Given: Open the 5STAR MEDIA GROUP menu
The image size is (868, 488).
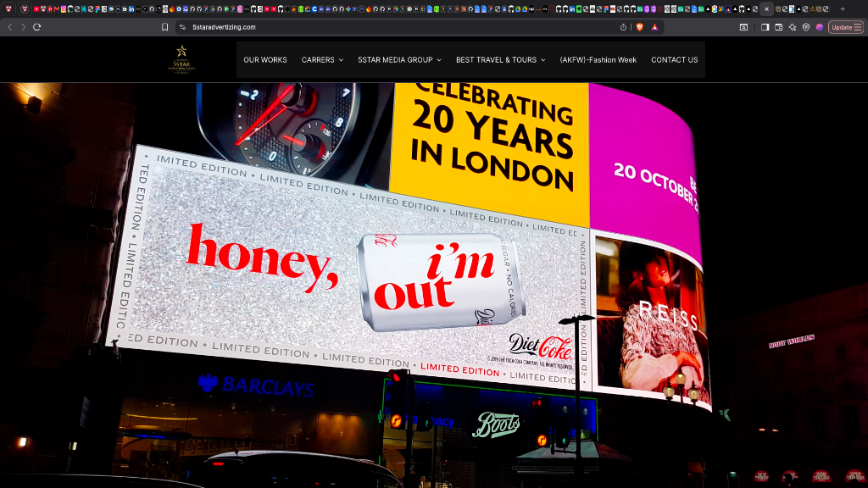Looking at the screenshot, I should pyautogui.click(x=395, y=60).
